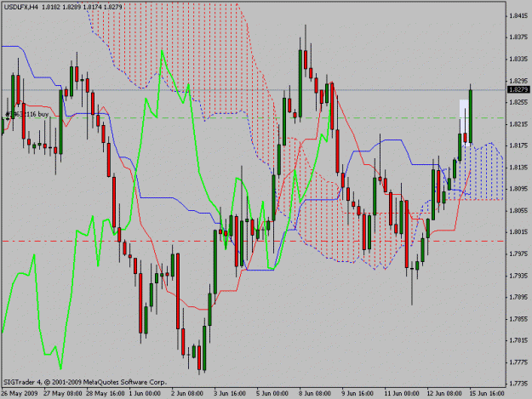Click time axis label 5 Jun 00:00
The width and height of the screenshot is (532, 399).
point(272,393)
